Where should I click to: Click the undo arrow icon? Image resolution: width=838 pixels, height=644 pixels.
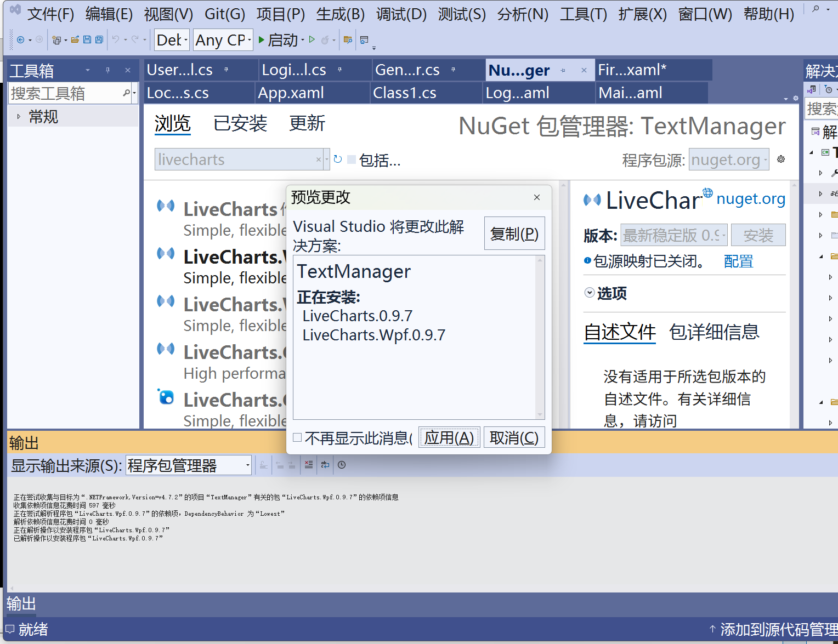[x=116, y=39]
